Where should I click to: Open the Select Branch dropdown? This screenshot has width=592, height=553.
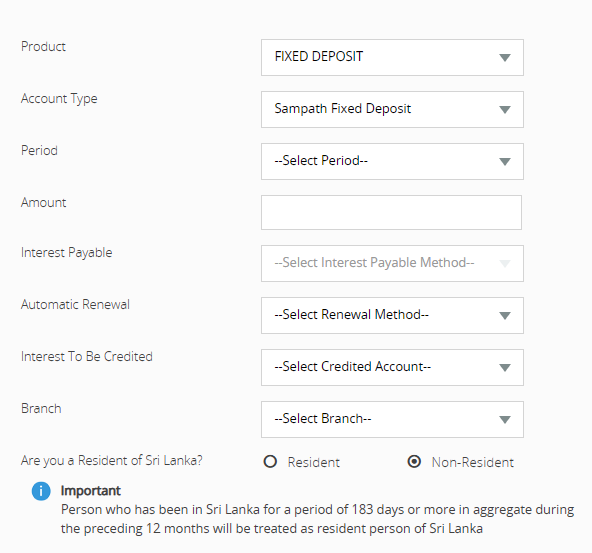[x=392, y=419]
